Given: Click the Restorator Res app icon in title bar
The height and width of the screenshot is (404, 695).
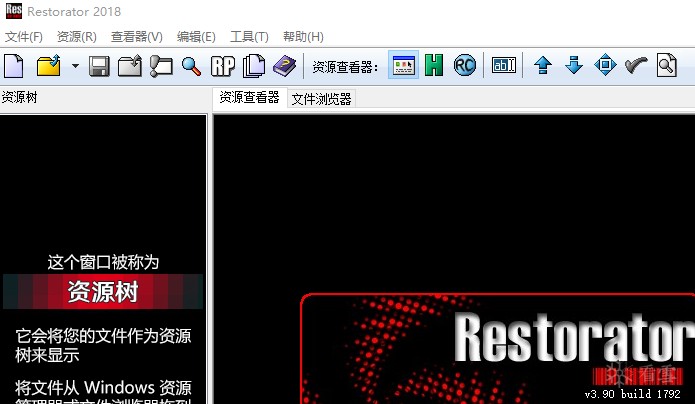Looking at the screenshot, I should tap(14, 11).
